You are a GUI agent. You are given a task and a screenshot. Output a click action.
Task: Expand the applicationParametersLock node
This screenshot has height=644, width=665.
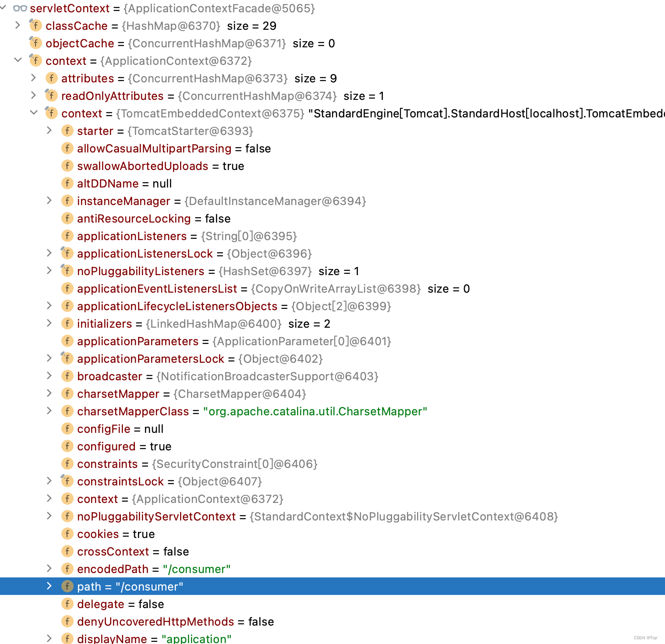pos(49,358)
